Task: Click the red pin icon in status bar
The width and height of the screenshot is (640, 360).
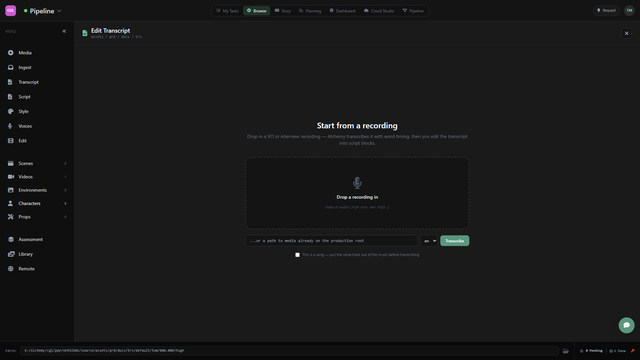Action: point(633,351)
